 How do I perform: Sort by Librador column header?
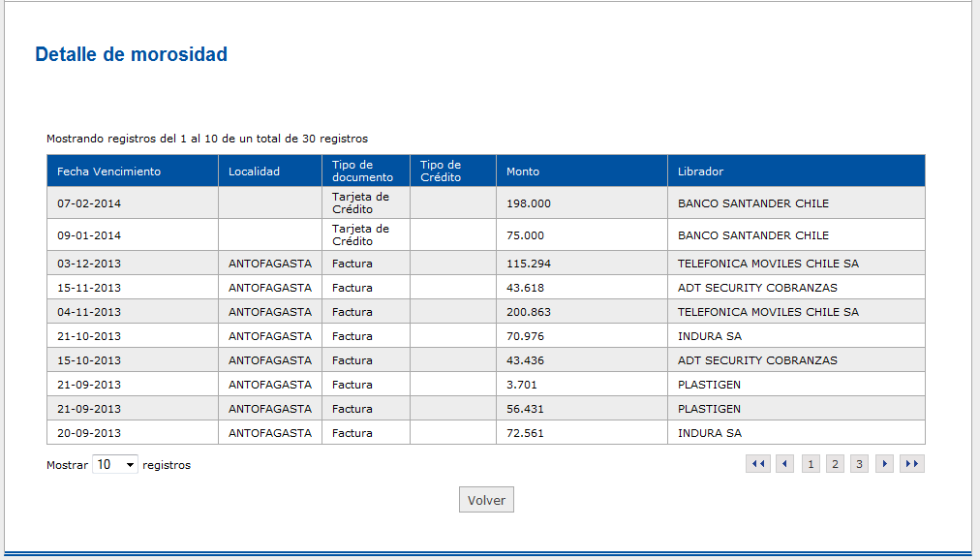pyautogui.click(x=796, y=171)
